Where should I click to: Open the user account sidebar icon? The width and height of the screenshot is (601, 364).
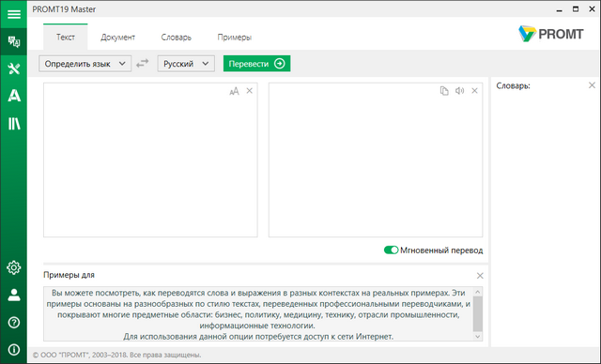(14, 296)
